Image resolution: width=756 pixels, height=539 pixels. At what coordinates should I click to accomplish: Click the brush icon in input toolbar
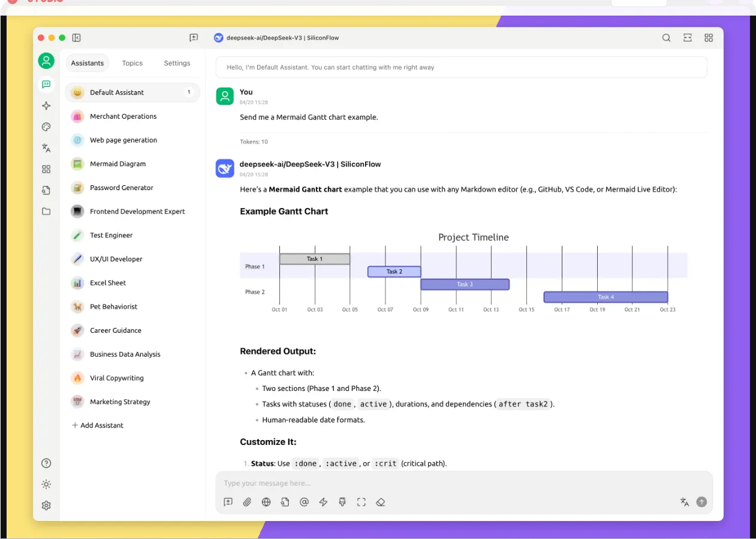point(342,502)
